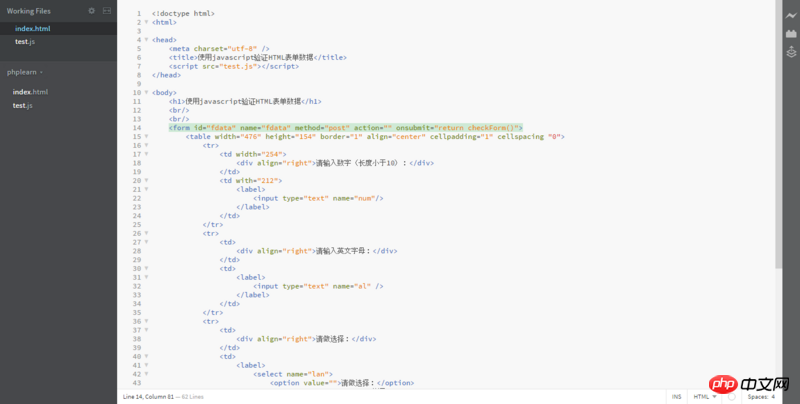Click the title tag line 6
800x404 pixels.
258,57
